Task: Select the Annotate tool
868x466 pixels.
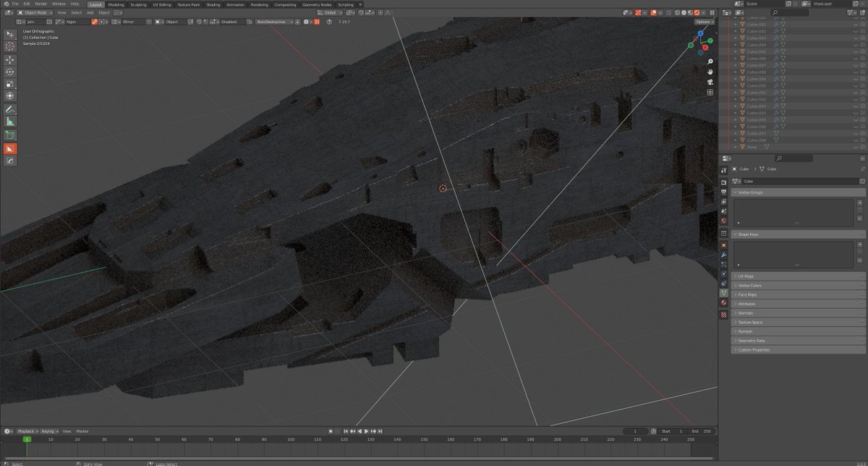Action: coord(10,109)
